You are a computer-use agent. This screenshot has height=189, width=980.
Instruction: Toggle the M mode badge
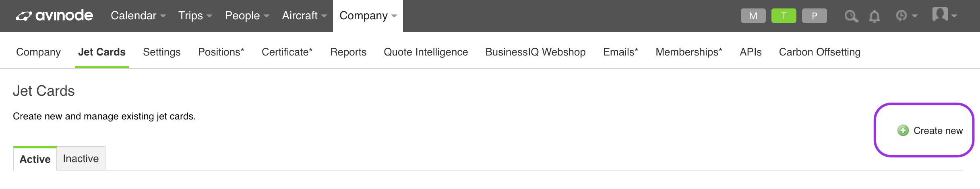coord(753,16)
